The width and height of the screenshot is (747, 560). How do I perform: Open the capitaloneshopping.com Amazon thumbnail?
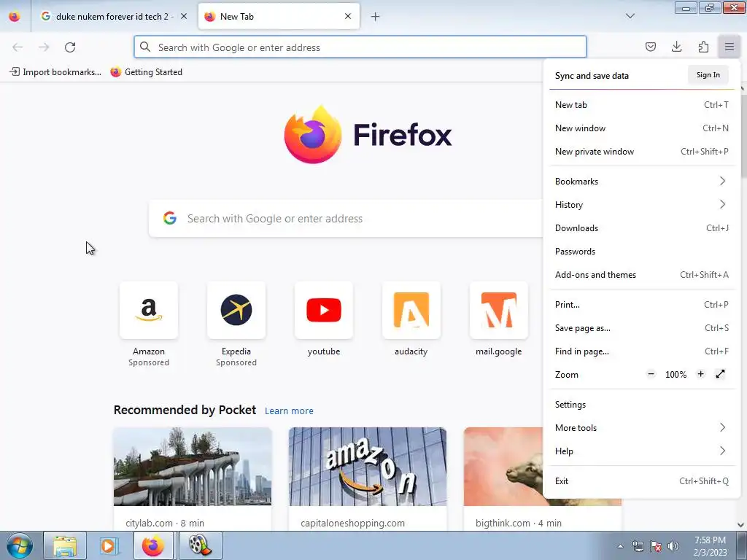click(x=368, y=467)
